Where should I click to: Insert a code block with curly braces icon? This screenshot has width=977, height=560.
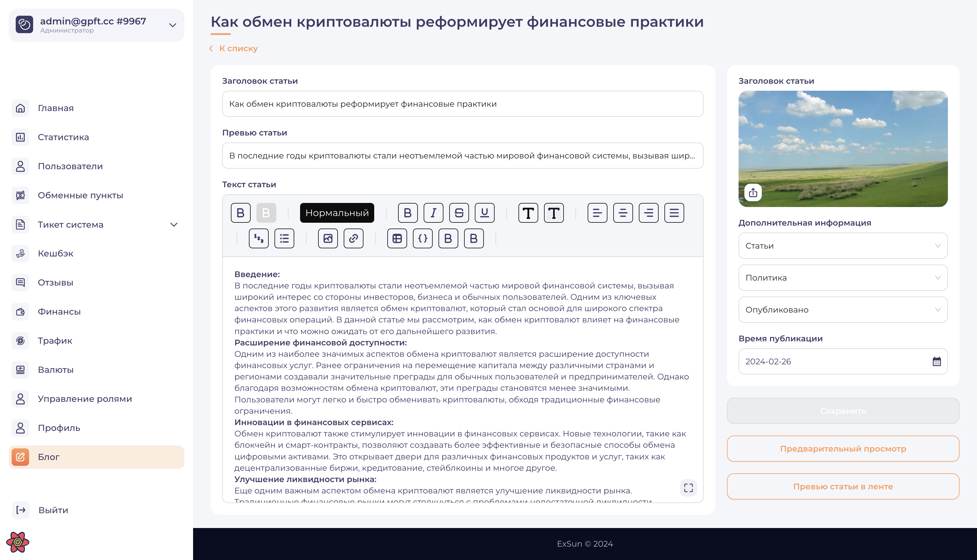pos(423,238)
